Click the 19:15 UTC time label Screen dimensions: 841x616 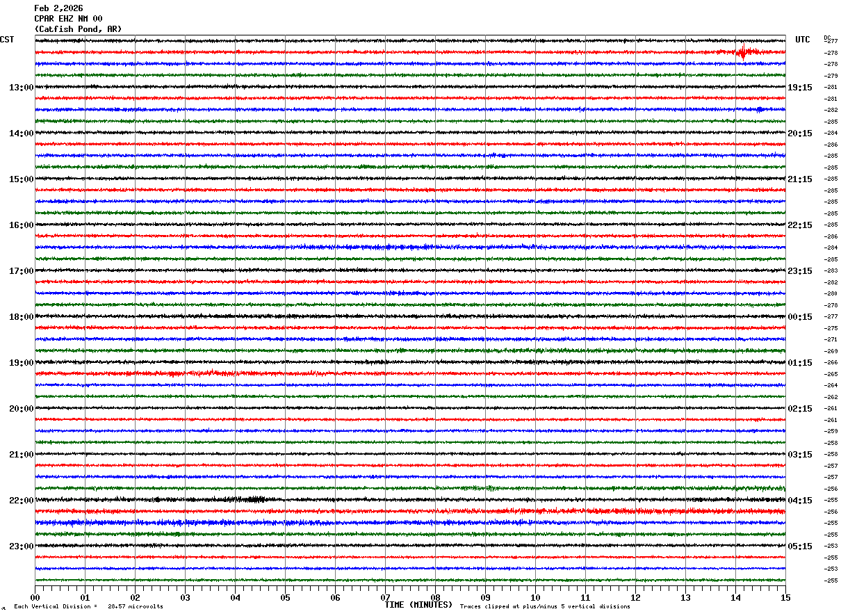pyautogui.click(x=800, y=88)
